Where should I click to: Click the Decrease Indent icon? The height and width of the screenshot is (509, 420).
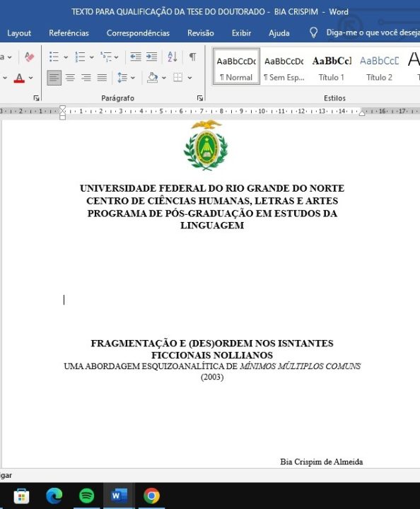point(135,57)
